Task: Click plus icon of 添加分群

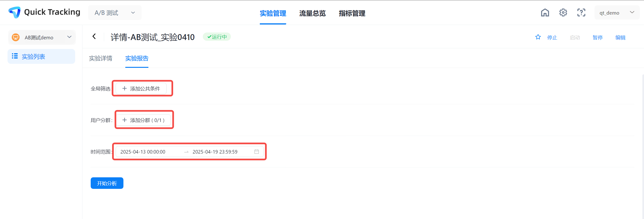Action: (124, 120)
